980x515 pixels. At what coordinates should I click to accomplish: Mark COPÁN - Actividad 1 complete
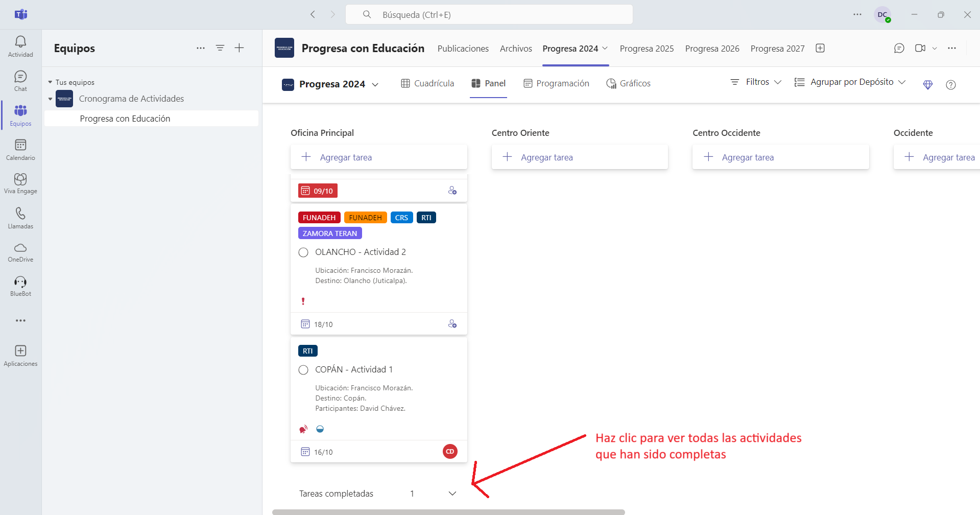pyautogui.click(x=303, y=370)
